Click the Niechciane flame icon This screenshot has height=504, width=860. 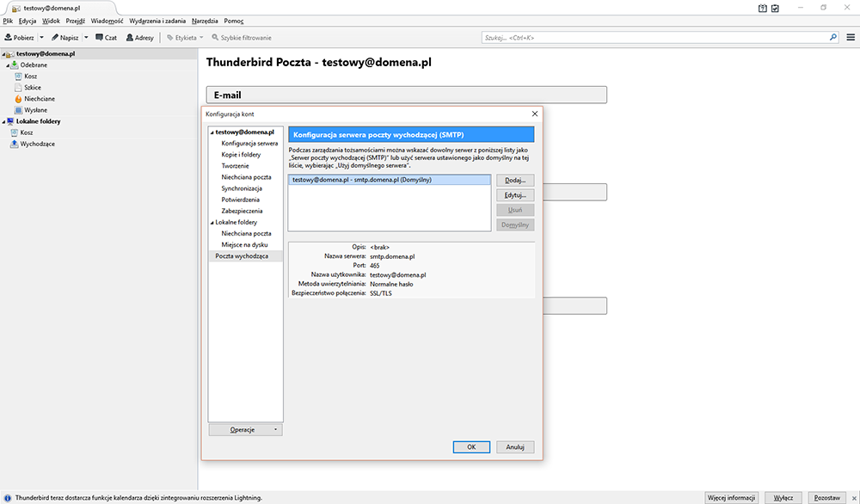point(18,99)
